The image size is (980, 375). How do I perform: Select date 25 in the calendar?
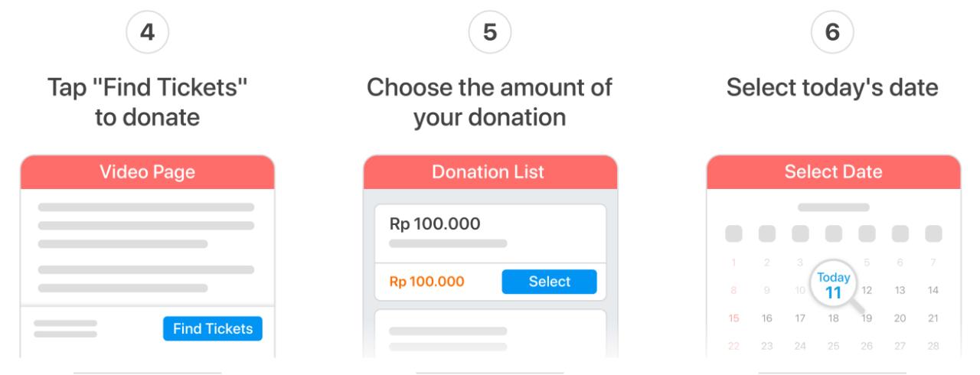pyautogui.click(x=833, y=345)
